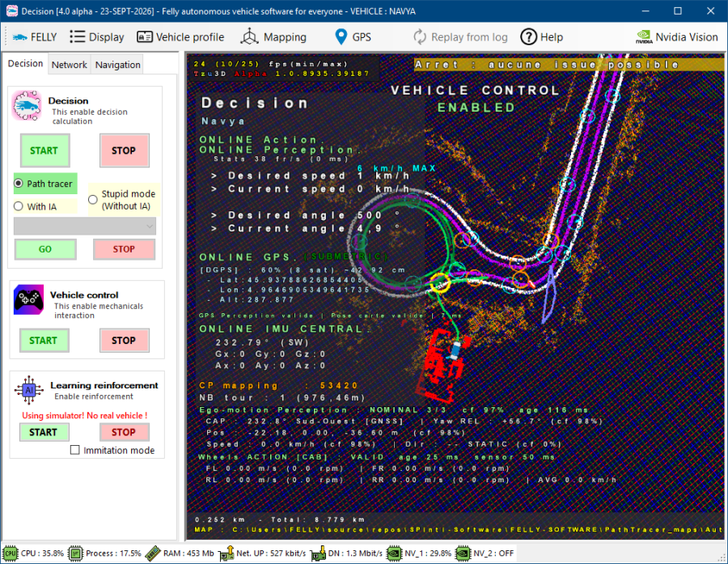728x564 pixels.
Task: Click the Vehicle control gamepad icon
Action: tap(29, 299)
